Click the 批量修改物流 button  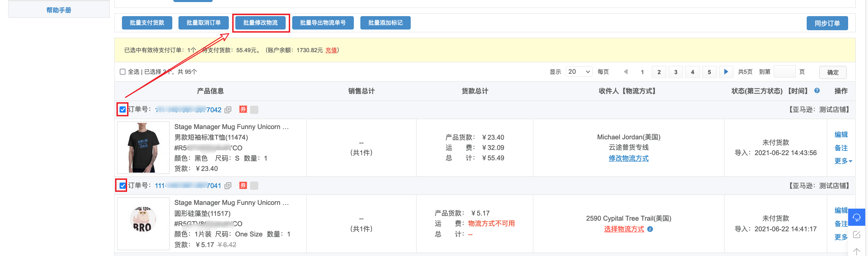pyautogui.click(x=260, y=23)
